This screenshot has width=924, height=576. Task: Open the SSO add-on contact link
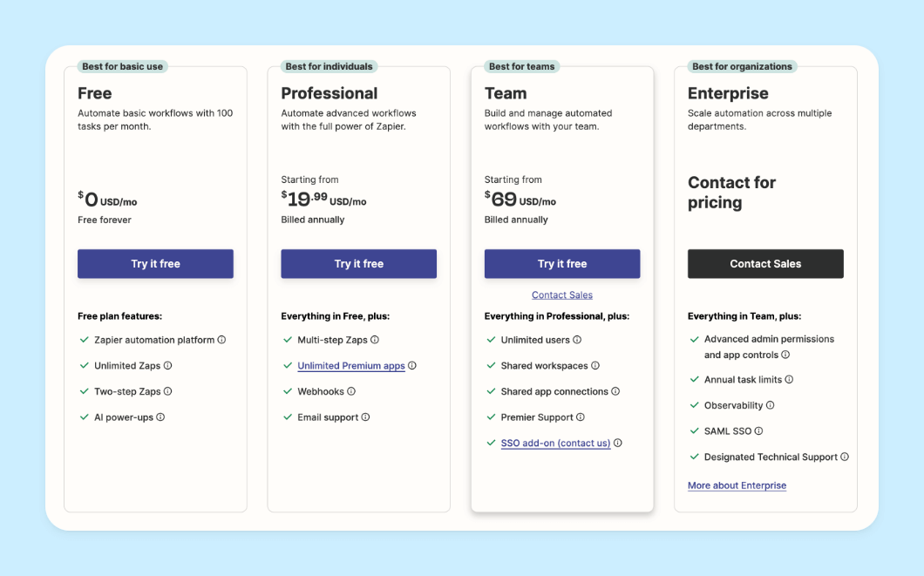[555, 443]
